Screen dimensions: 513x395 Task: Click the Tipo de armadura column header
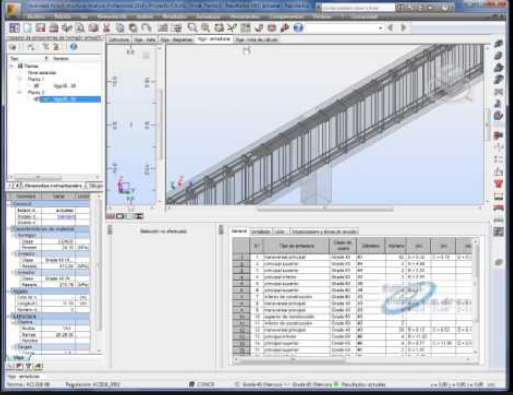pyautogui.click(x=296, y=246)
